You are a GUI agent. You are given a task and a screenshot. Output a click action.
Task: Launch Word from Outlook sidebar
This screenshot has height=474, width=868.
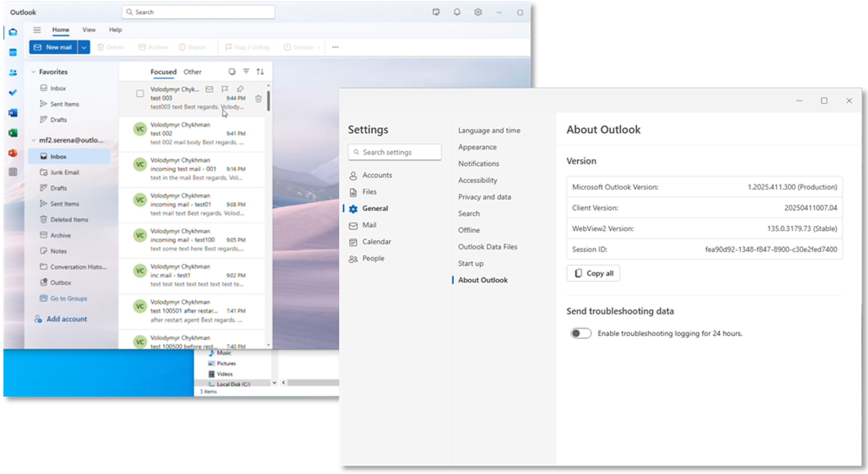(x=13, y=113)
